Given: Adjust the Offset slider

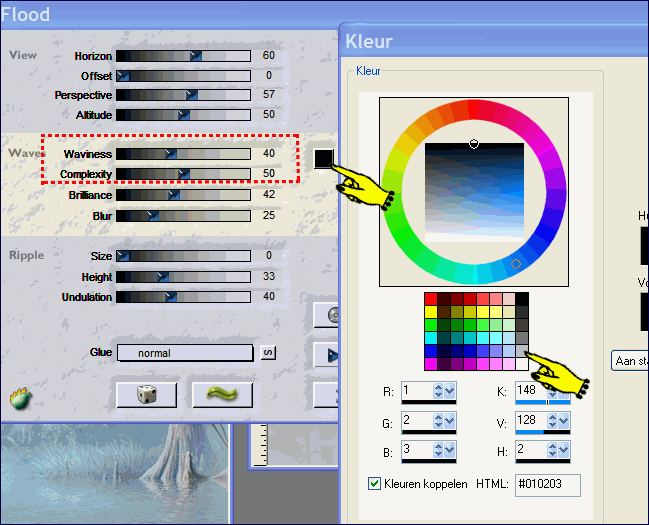Looking at the screenshot, I should pyautogui.click(x=183, y=76).
